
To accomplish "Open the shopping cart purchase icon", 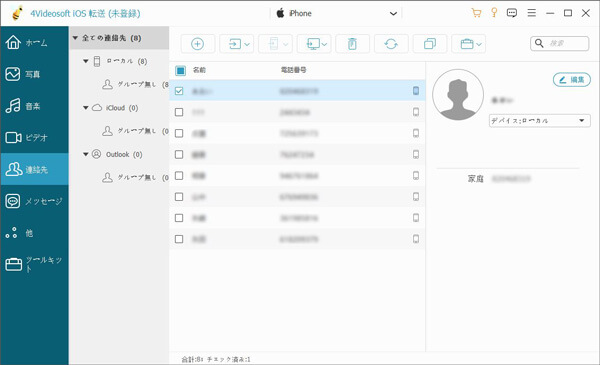I will tap(476, 13).
